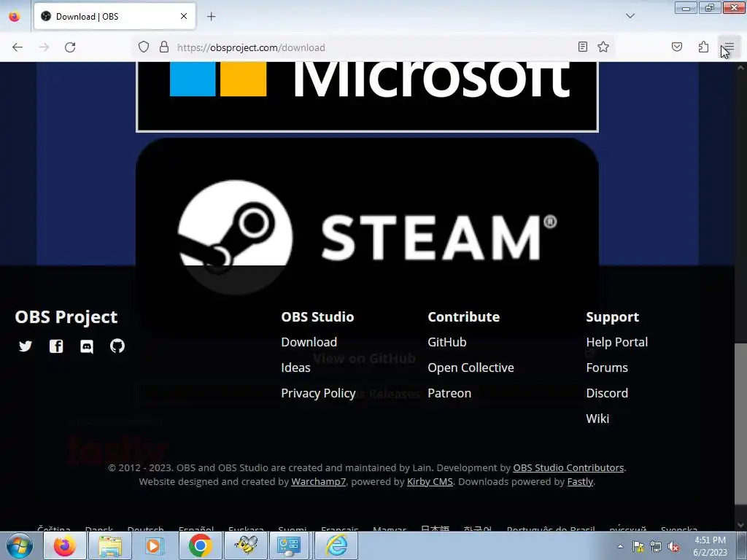Show hidden tray icons arrow
Viewport: 747px width, 560px height.
point(620,546)
